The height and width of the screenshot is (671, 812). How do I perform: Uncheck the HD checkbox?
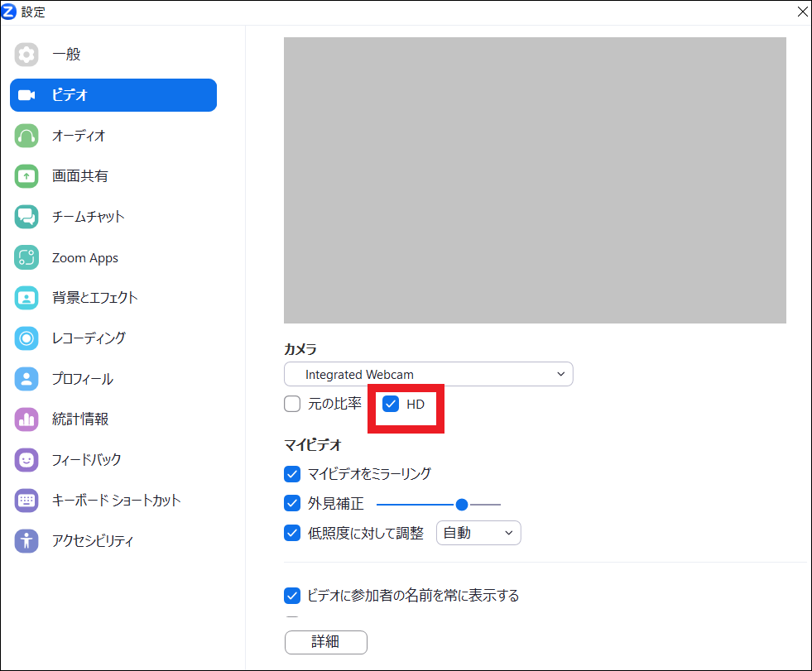391,404
